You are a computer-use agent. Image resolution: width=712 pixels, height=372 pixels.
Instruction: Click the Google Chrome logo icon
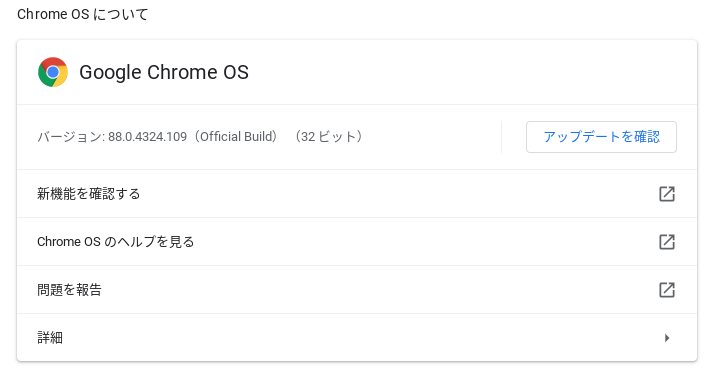(53, 72)
